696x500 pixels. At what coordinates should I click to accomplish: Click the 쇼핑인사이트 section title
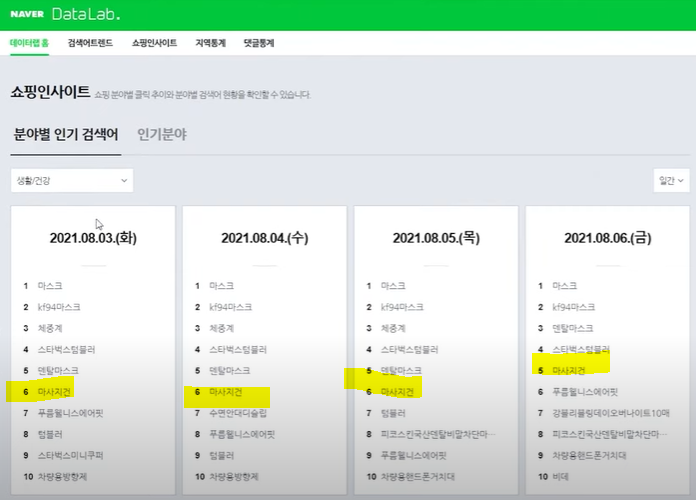pyautogui.click(x=50, y=92)
